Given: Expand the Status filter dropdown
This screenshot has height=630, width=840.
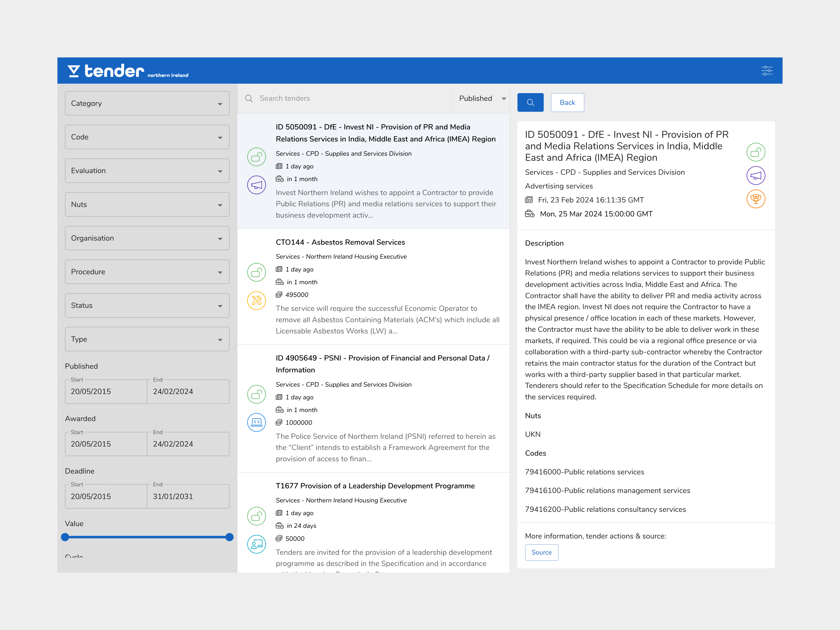Looking at the screenshot, I should [147, 305].
